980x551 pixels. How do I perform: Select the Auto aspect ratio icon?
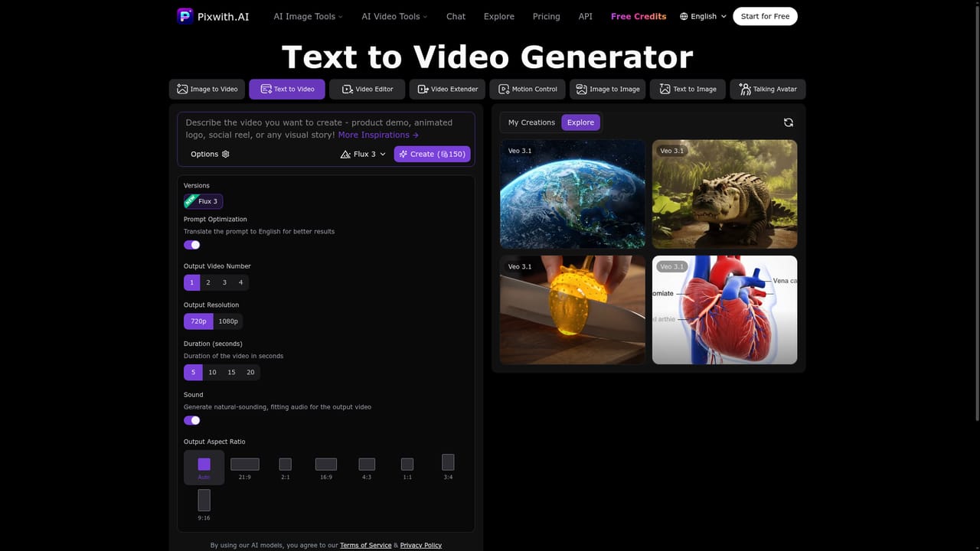204,464
